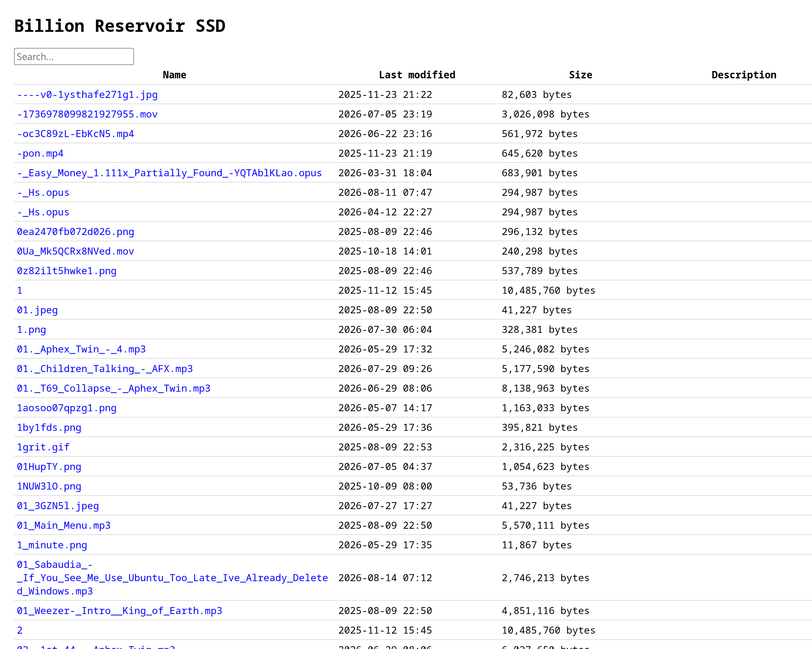Open the Easy_Money_1.111x opus file link

[x=169, y=173]
